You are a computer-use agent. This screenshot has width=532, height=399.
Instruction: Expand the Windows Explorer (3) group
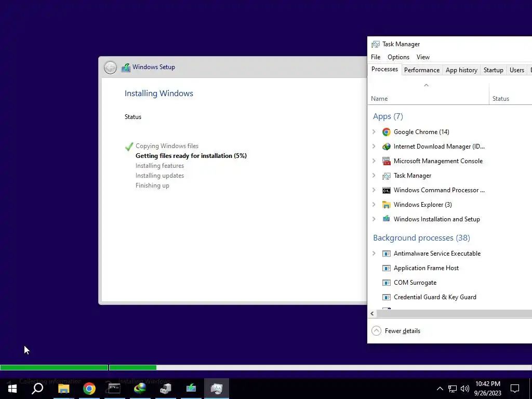pyautogui.click(x=374, y=205)
